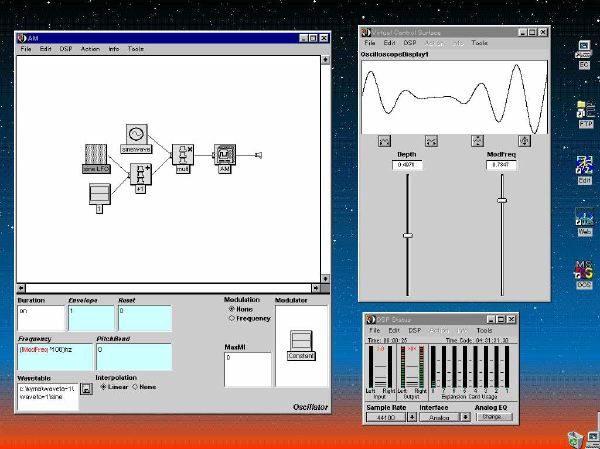Open File menu in Virtual Control Surface
Image resolution: width=600 pixels, height=449 pixels.
pos(370,43)
